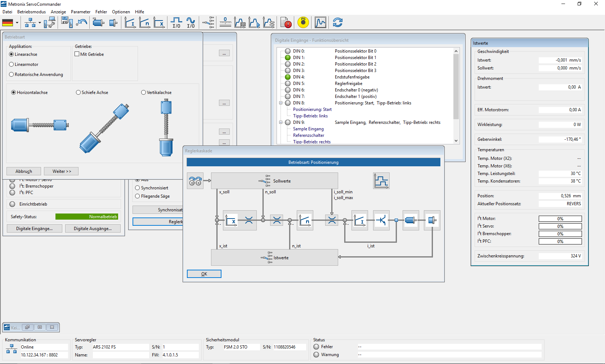Screen dimensions: 605x364
Task: Open motor data toolbar icon
Action: tap(98, 23)
